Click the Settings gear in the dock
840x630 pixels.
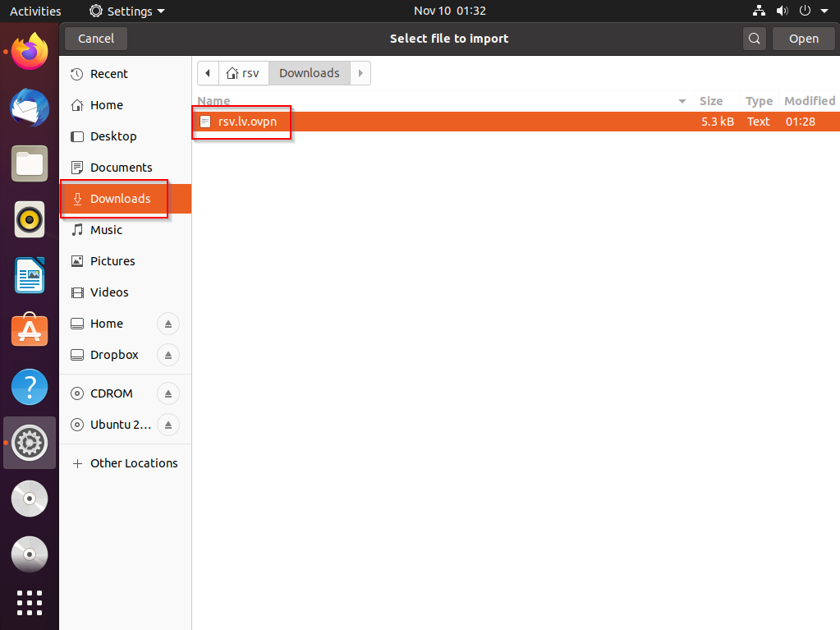[x=30, y=443]
